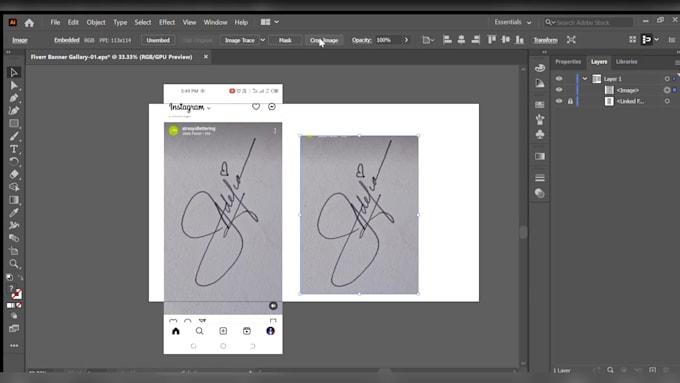Click the Crop Image button

[x=324, y=40]
